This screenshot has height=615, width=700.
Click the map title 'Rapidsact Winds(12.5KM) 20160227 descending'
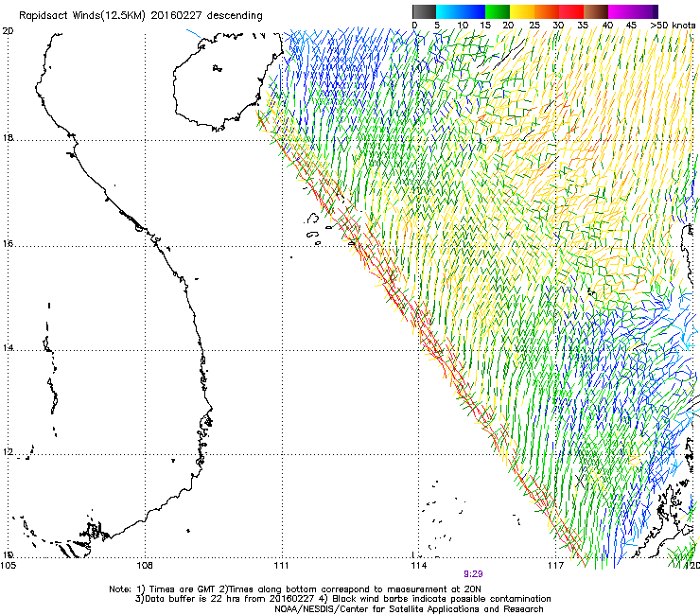point(141,15)
